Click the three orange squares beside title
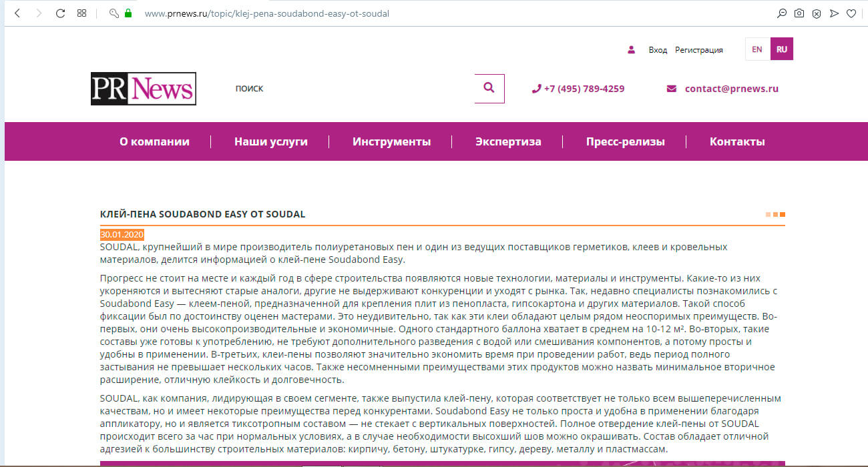The width and height of the screenshot is (868, 467). pos(775,214)
